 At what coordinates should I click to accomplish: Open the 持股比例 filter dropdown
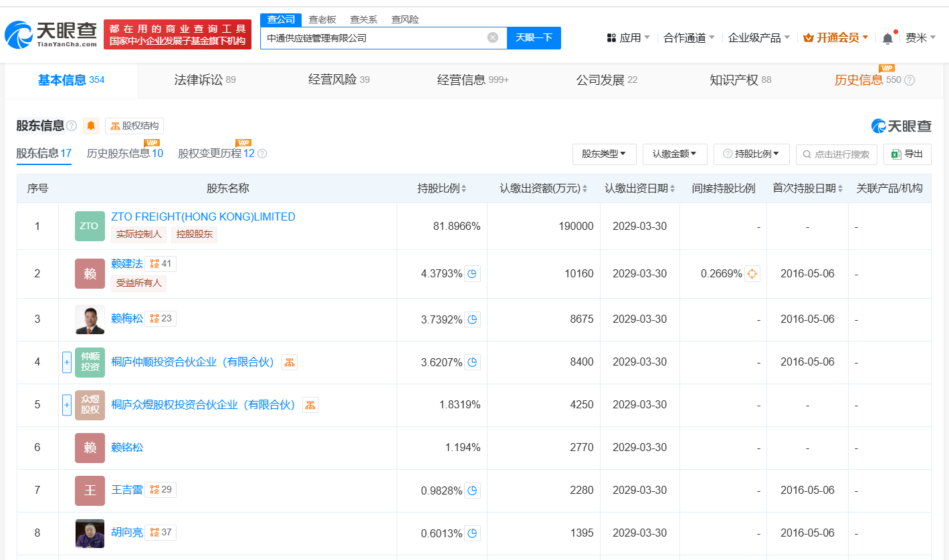[751, 154]
